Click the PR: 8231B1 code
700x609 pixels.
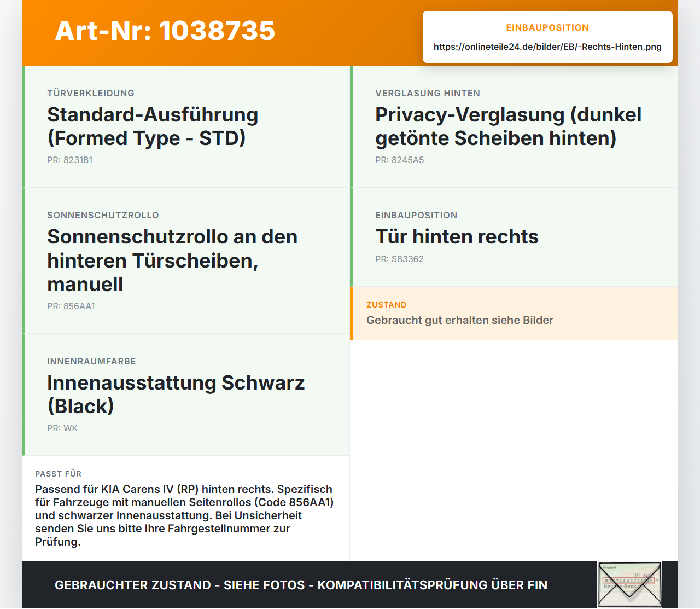pos(69,160)
